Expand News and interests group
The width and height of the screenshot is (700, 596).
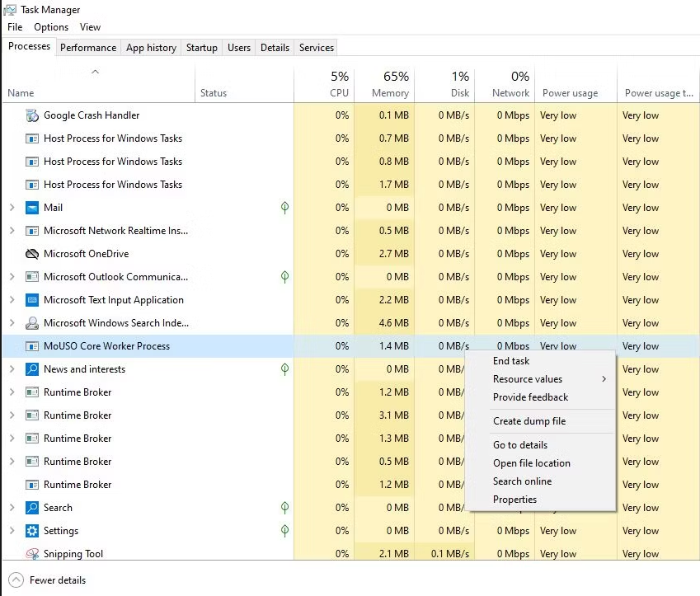pyautogui.click(x=12, y=369)
